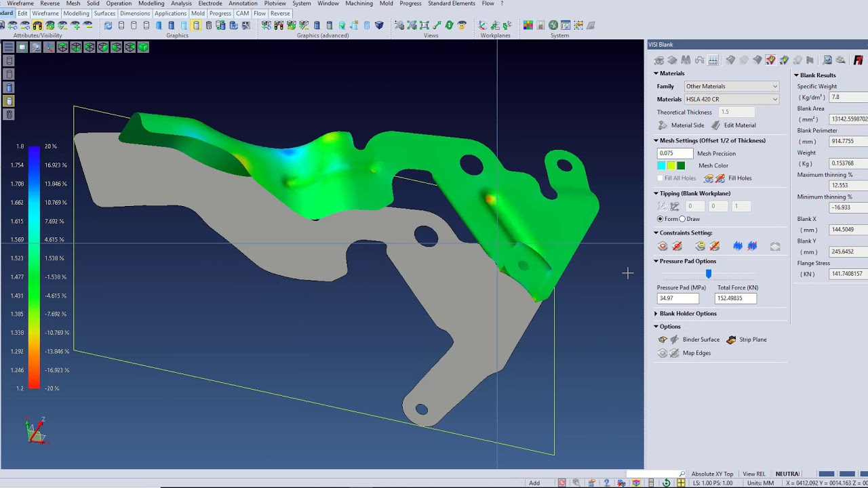Switch to the Mold ribbon tab
868x488 pixels.
tap(198, 14)
